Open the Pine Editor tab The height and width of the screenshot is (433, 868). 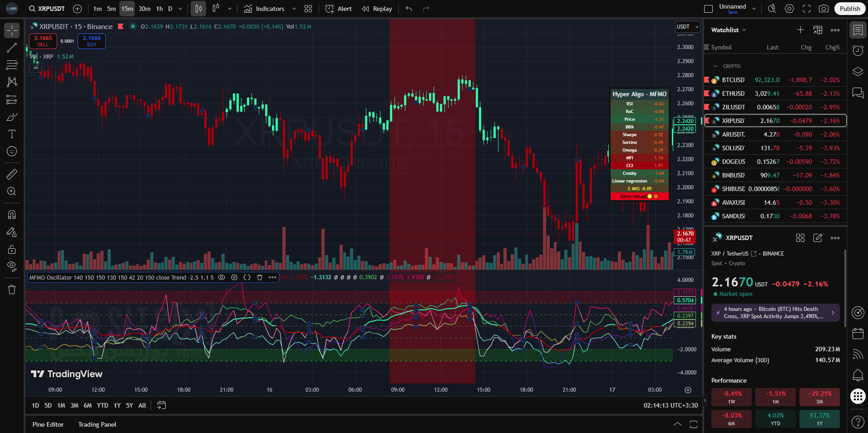click(x=48, y=424)
